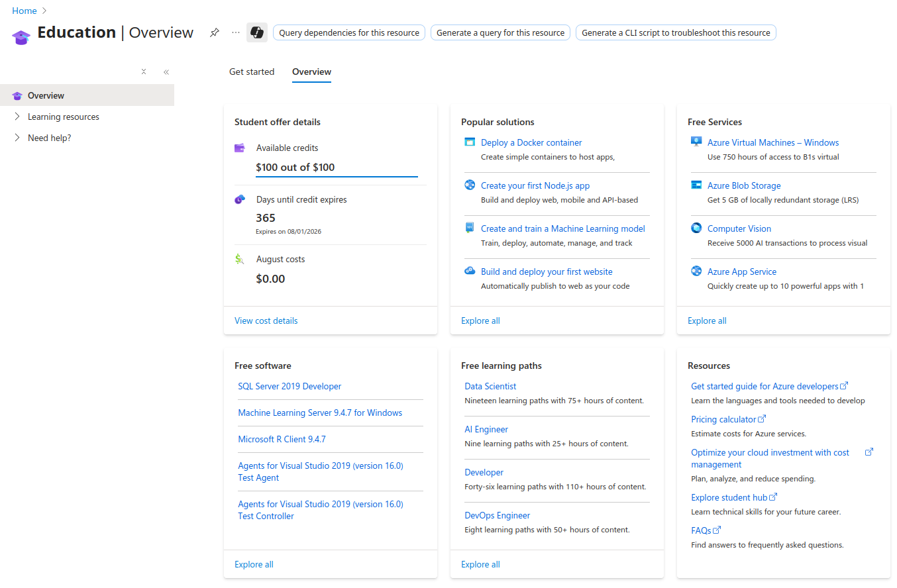This screenshot has height=588, width=897.
Task: Open the Copilot icon button
Action: pyautogui.click(x=257, y=32)
